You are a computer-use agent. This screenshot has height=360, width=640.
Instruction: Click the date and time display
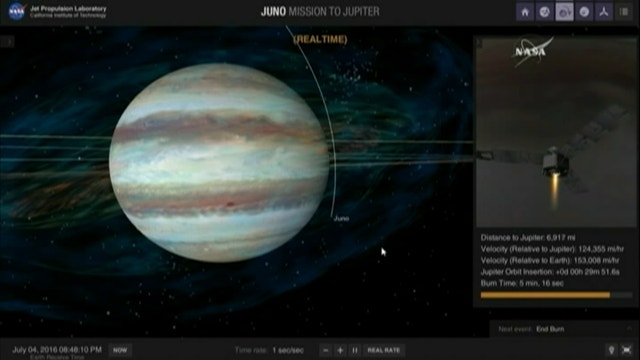(57, 349)
